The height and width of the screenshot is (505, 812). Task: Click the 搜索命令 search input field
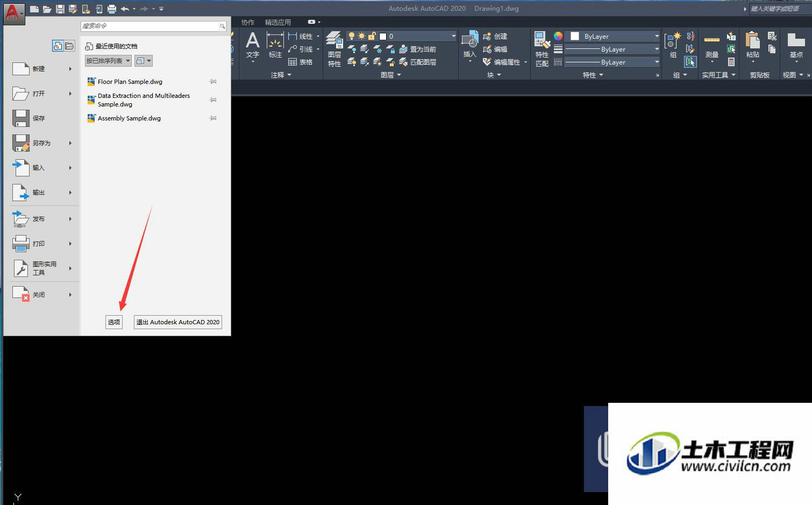[149, 26]
